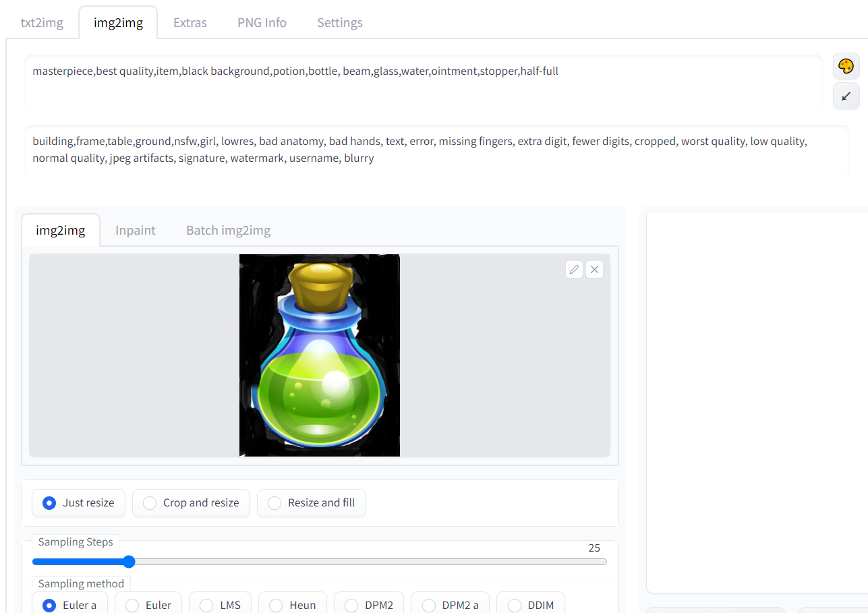Switch to the Inpaint sub-tab
868x613 pixels.
[x=136, y=231]
